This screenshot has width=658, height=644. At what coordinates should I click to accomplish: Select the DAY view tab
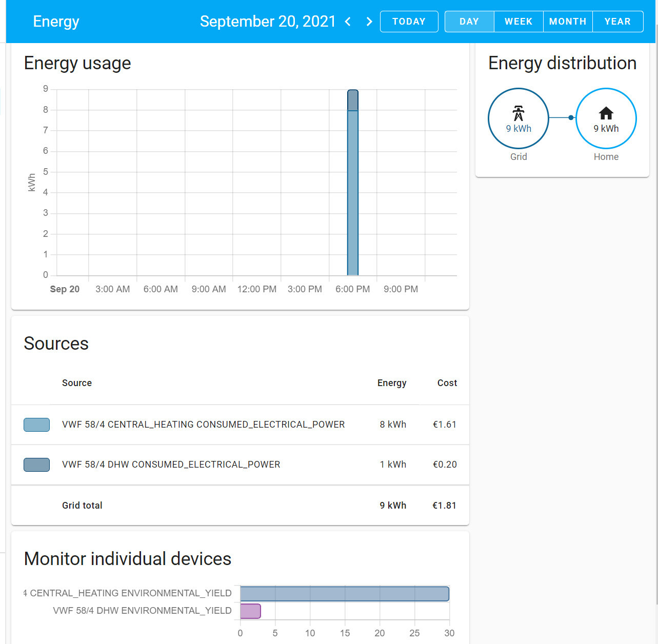(x=469, y=22)
